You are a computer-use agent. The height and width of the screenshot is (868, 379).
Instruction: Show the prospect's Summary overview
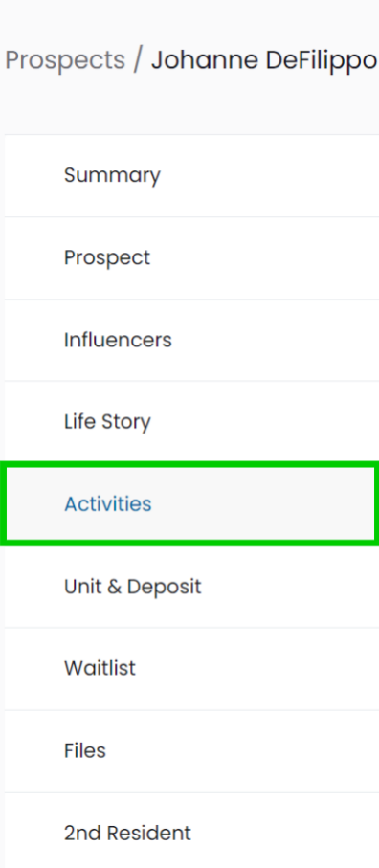pos(191,175)
